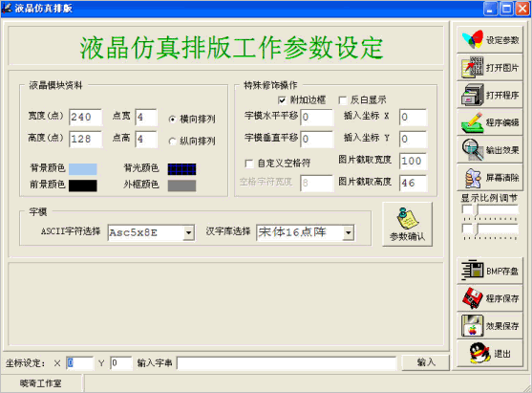532x393 pixels.
Task: Maximize the 液晶仿真排版 window
Action: coord(506,9)
